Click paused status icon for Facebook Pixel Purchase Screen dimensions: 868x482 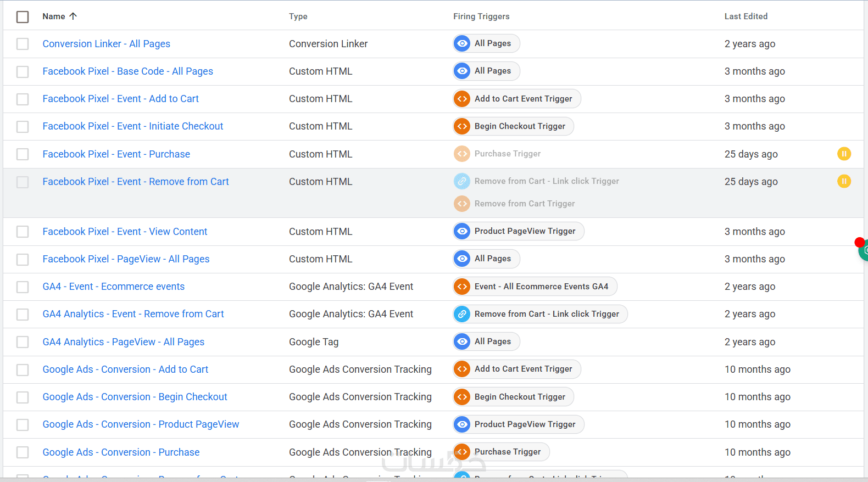click(844, 154)
